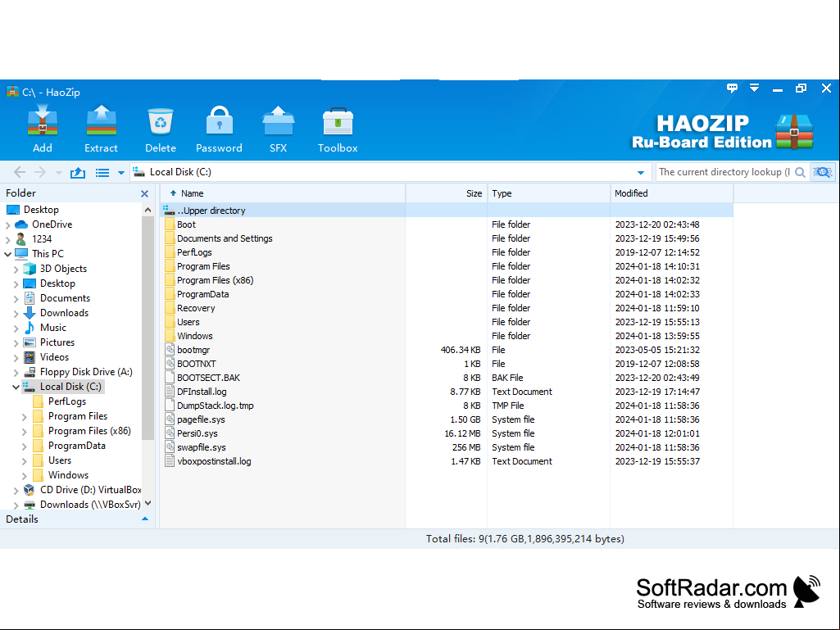Select the BOOTNXT file icon
Viewport: 840px width, 630px height.
pyautogui.click(x=170, y=364)
